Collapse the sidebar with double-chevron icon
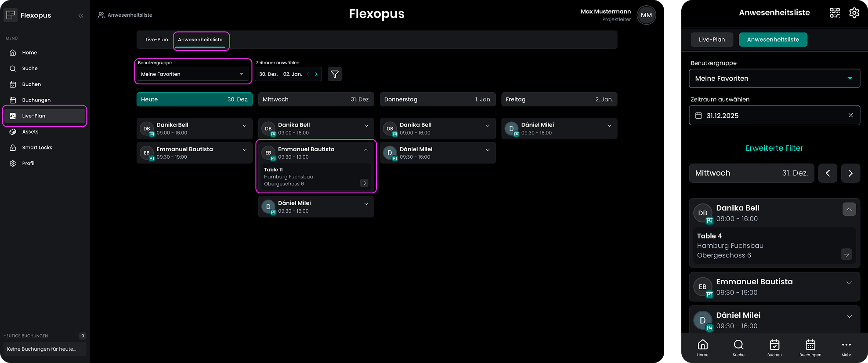Viewport: 868px width, 363px height. tap(81, 15)
